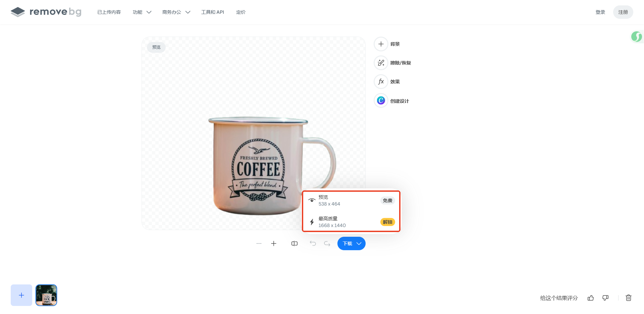Upload a new image with the plus tile

coord(21,295)
